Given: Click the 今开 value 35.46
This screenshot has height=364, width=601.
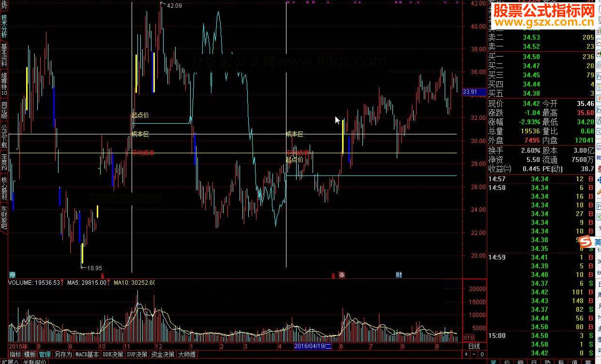Looking at the screenshot, I should click(585, 103).
